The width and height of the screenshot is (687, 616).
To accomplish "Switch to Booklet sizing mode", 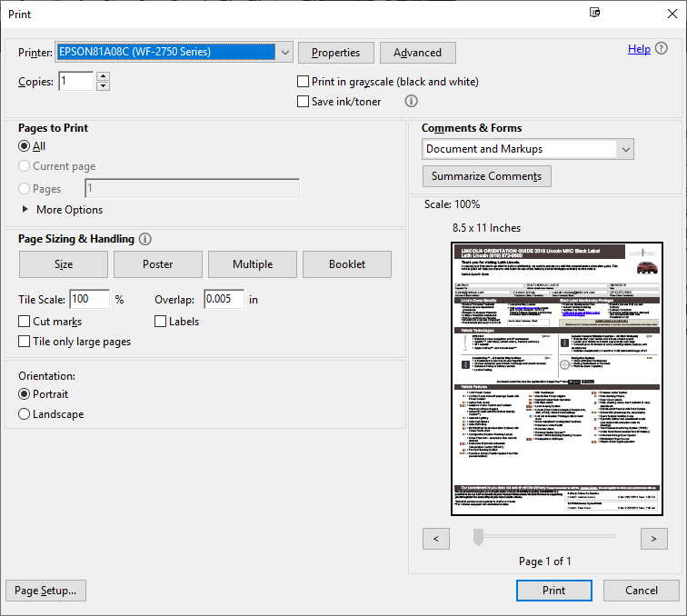I will (347, 264).
